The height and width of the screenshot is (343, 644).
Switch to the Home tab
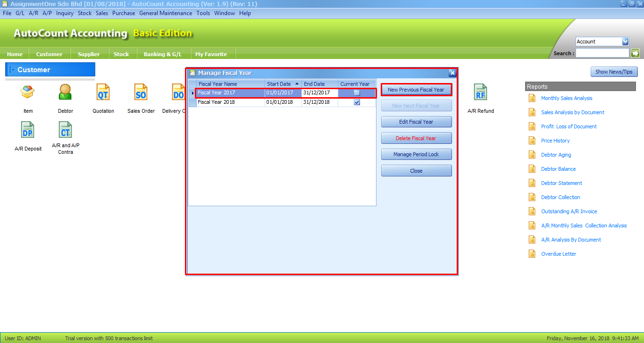click(x=15, y=54)
